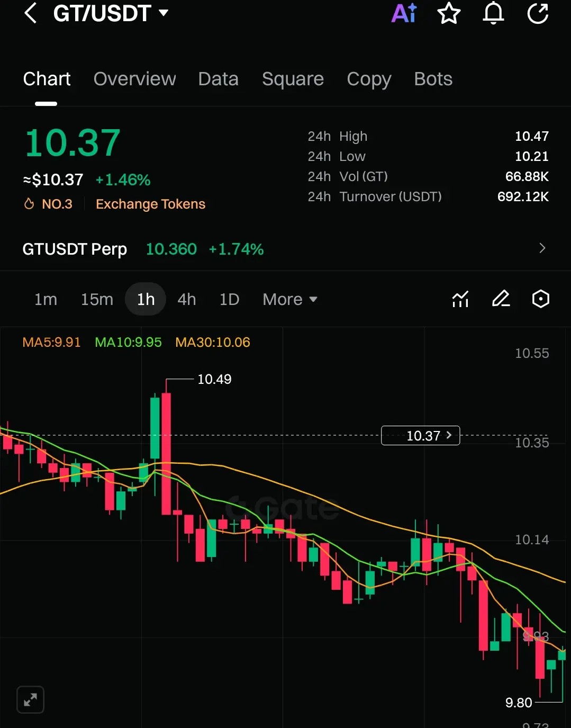Image resolution: width=571 pixels, height=728 pixels.
Task: Tap the +1.46% change value
Action: (x=123, y=180)
